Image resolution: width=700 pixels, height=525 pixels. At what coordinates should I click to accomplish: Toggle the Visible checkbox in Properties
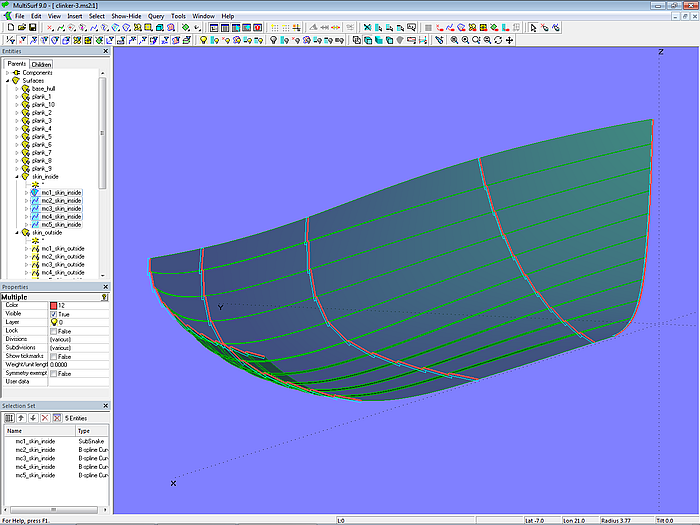point(54,314)
